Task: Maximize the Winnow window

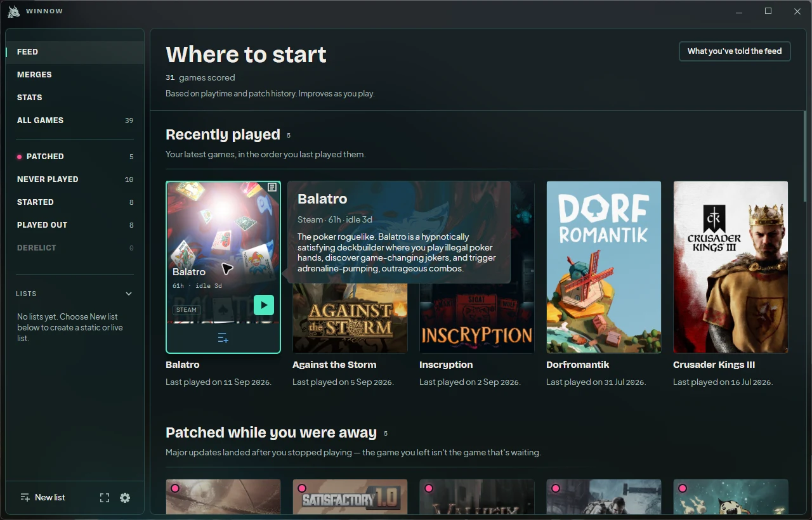Action: (x=768, y=11)
